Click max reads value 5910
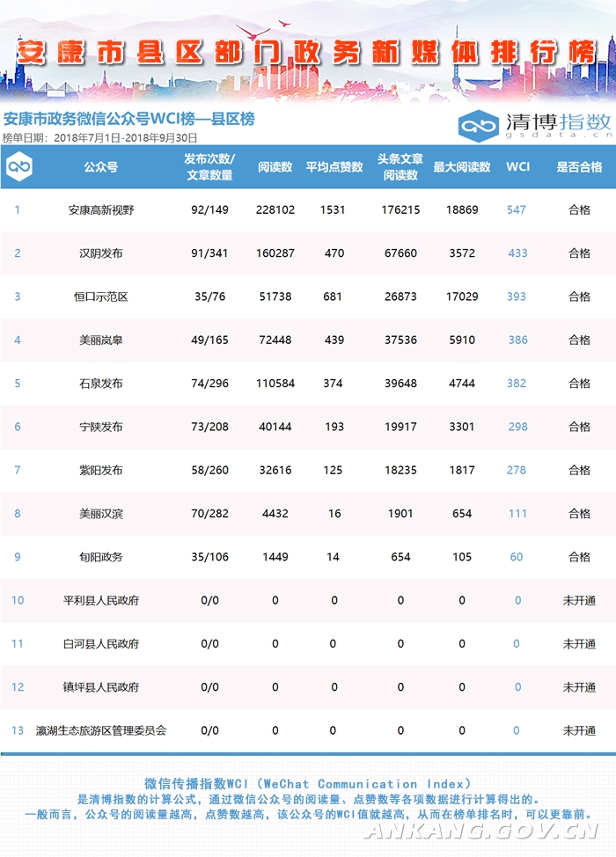616x857 pixels. pyautogui.click(x=462, y=340)
